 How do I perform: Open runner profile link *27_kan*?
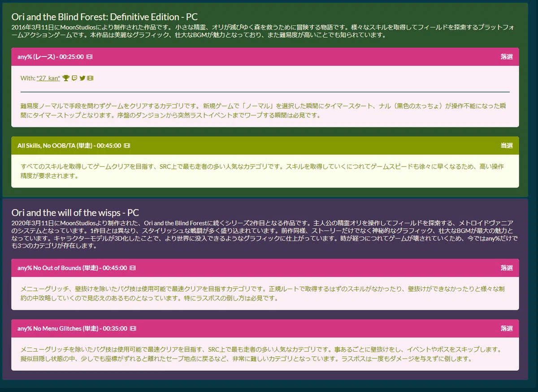pyautogui.click(x=48, y=78)
